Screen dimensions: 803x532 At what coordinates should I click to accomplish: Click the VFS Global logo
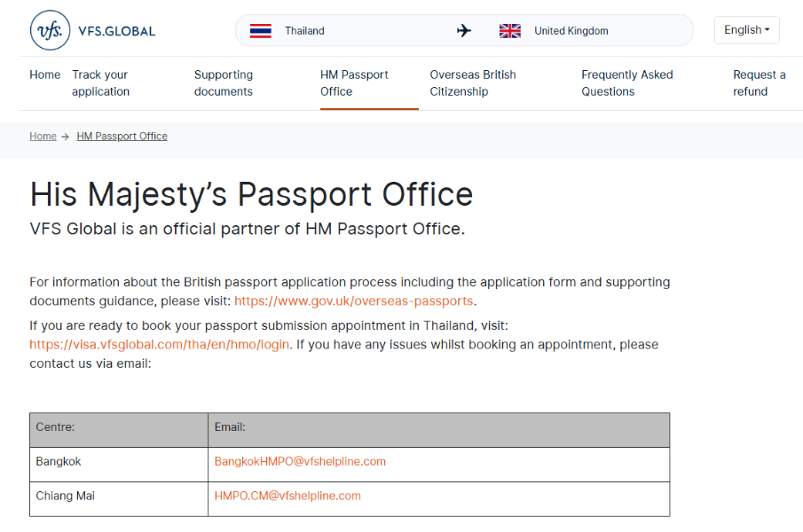pyautogui.click(x=92, y=31)
